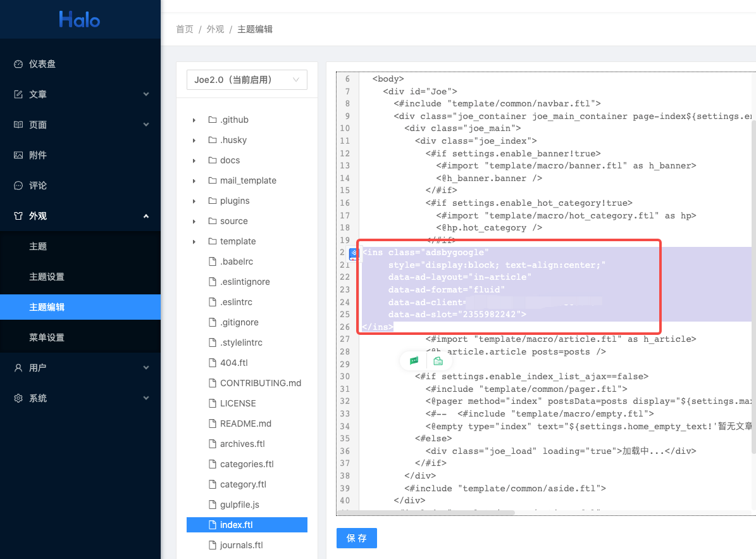Click the 附件 attachments image icon
This screenshot has width=756, height=559.
(x=18, y=155)
